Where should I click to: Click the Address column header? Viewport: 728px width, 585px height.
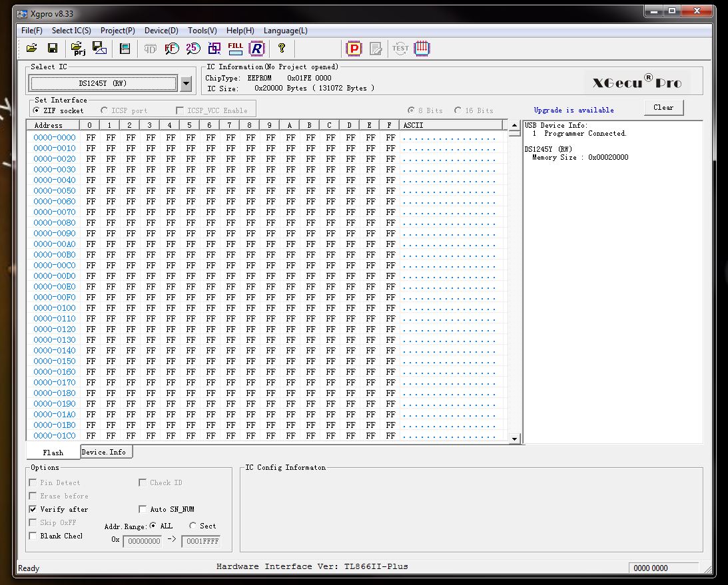coord(53,125)
